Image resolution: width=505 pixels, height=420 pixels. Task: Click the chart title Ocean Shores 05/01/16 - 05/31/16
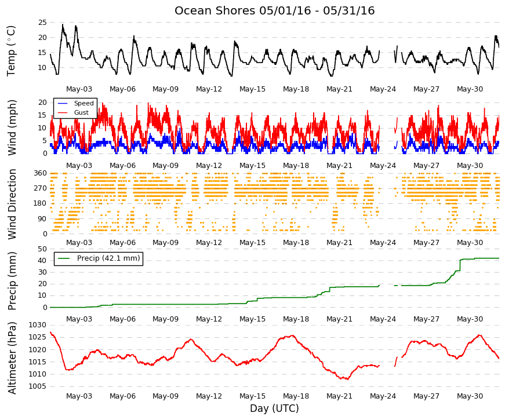point(274,10)
